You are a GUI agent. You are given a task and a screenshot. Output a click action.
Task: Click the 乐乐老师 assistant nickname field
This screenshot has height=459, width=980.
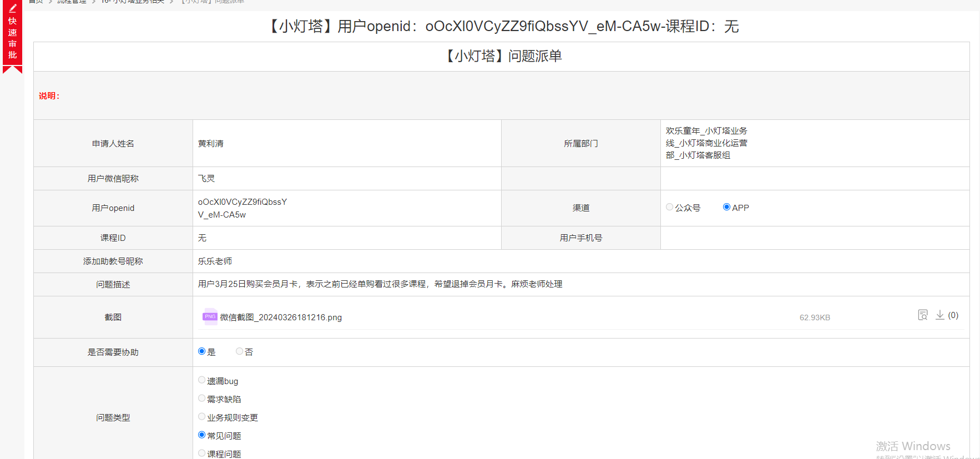(215, 261)
